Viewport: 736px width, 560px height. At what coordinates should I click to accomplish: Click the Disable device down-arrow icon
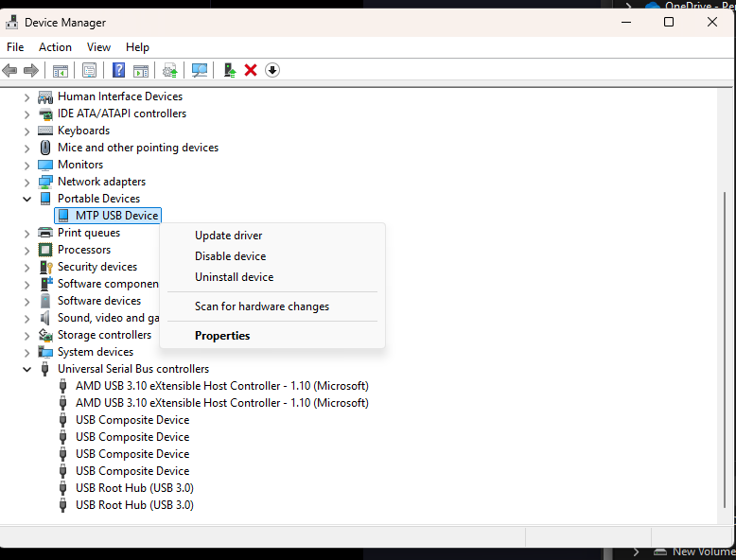coord(272,70)
